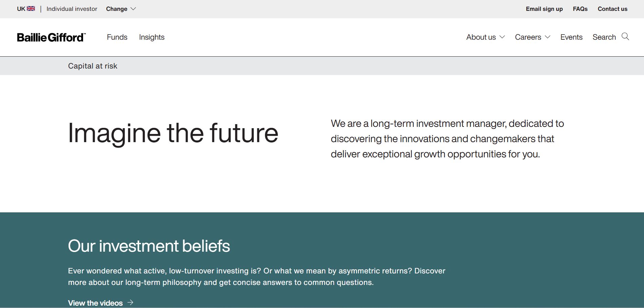Expand the Change investor type chevron
The image size is (644, 308).
(133, 9)
